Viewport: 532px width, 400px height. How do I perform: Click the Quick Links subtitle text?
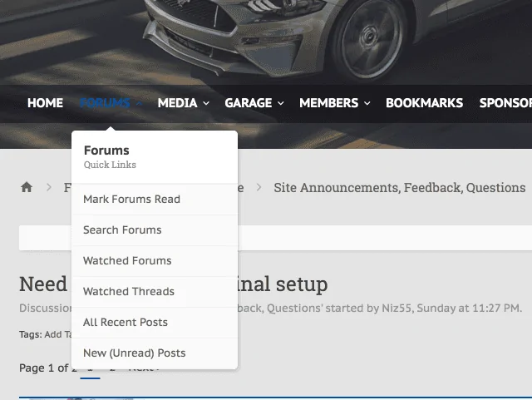110,165
